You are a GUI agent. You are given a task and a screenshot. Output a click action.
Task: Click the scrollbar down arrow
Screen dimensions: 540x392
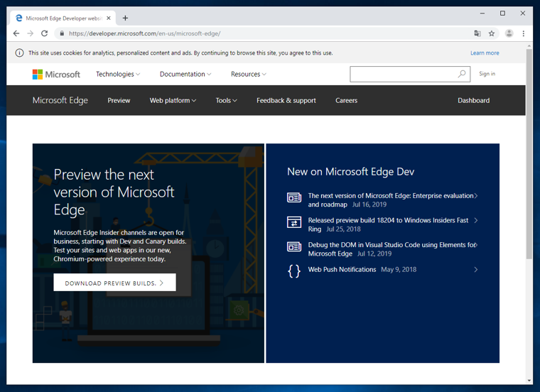pyautogui.click(x=529, y=381)
